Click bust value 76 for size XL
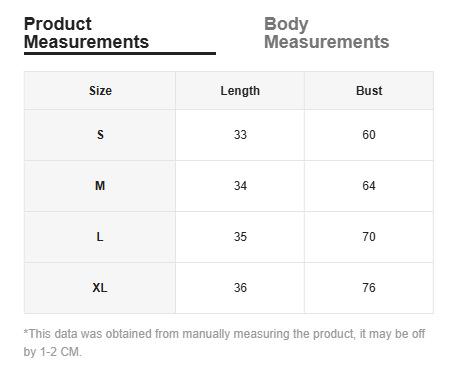The height and width of the screenshot is (367, 457). [369, 288]
